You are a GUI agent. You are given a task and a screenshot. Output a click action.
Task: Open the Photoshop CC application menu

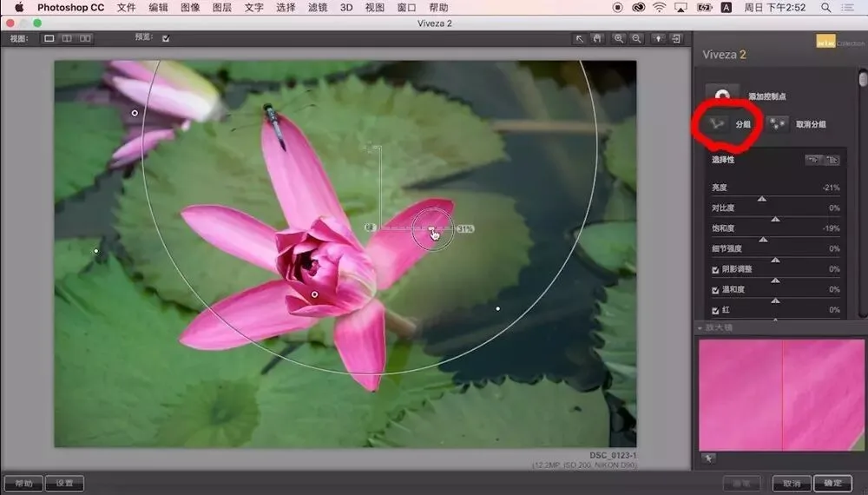click(x=71, y=7)
